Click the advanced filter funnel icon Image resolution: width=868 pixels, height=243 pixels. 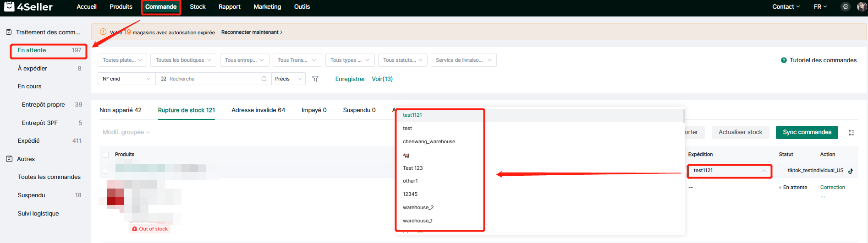(x=315, y=79)
